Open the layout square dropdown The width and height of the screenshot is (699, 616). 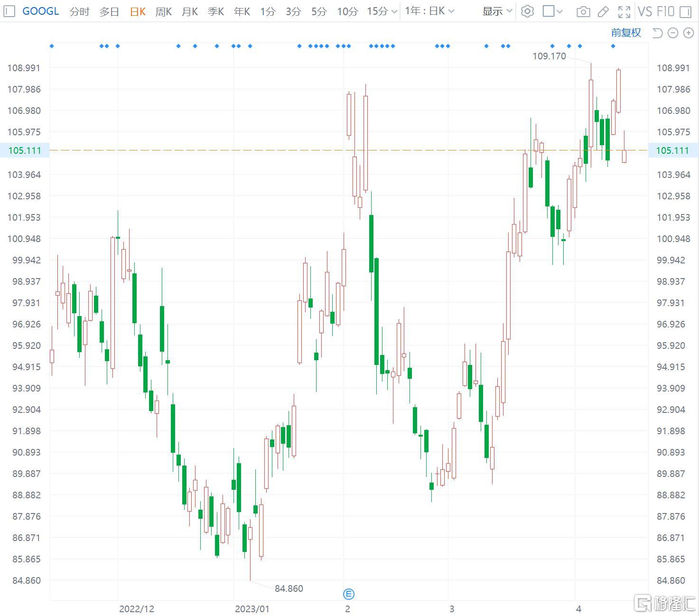tap(552, 11)
